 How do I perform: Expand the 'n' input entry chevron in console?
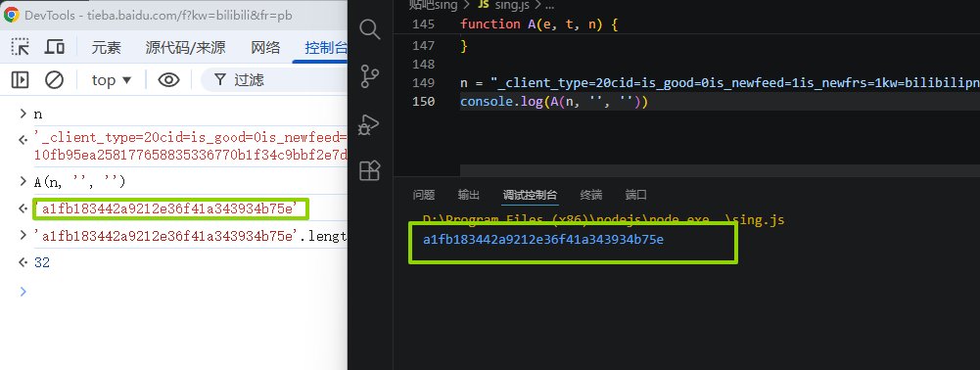tap(23, 114)
